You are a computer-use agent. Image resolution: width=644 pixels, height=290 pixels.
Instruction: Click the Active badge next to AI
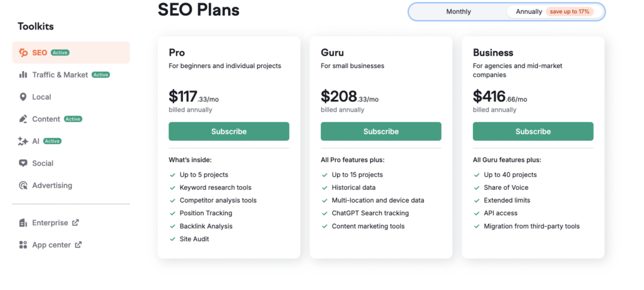click(x=52, y=142)
